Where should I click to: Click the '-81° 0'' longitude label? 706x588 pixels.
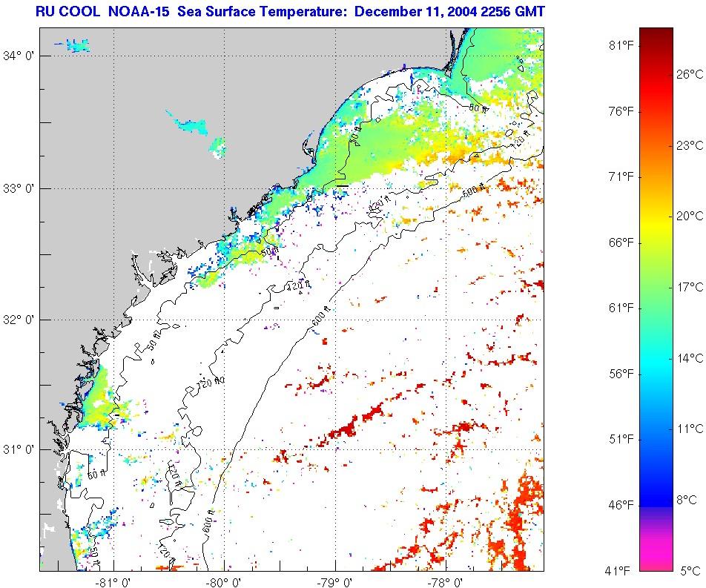pos(113,583)
